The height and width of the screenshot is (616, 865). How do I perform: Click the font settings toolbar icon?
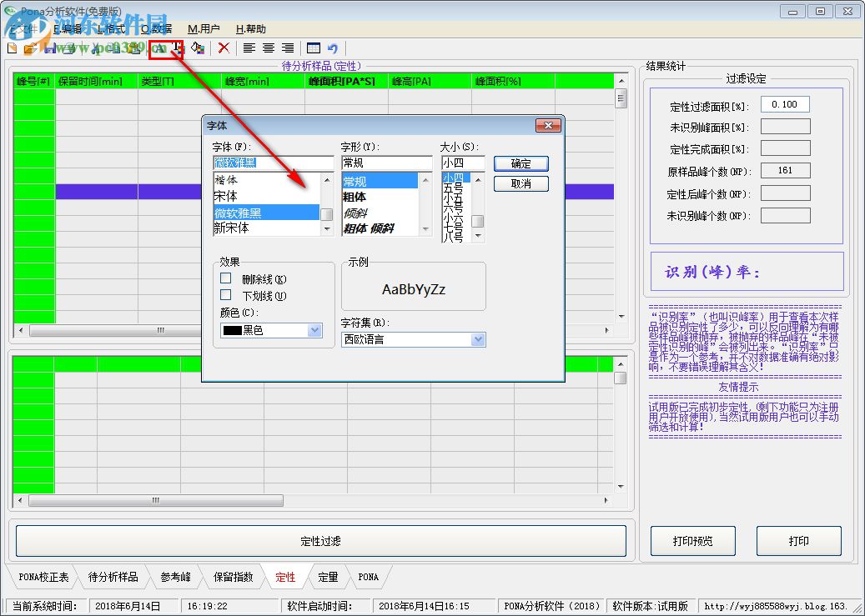[159, 48]
